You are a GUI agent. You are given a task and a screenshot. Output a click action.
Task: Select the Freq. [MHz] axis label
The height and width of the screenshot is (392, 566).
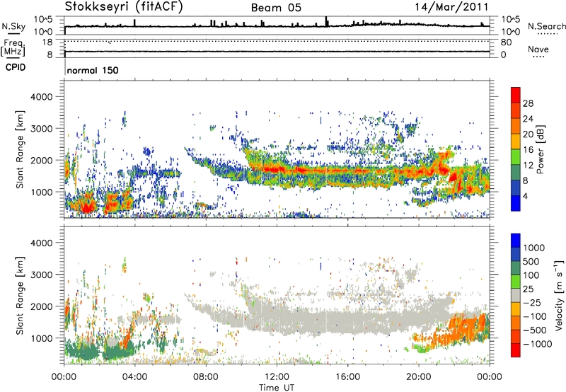[x=13, y=48]
